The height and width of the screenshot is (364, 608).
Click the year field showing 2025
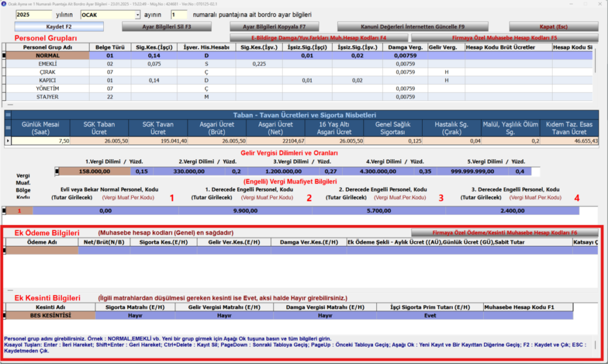(33, 15)
